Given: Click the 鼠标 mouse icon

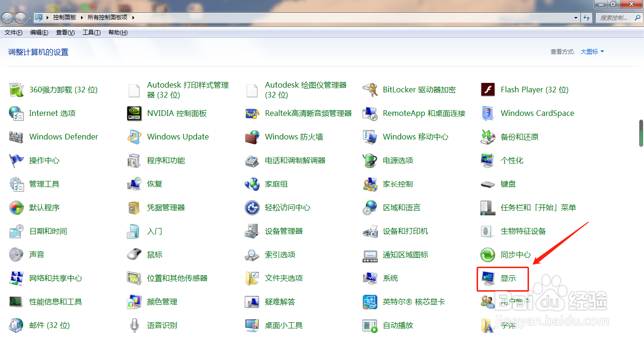Looking at the screenshot, I should pyautogui.click(x=134, y=254).
